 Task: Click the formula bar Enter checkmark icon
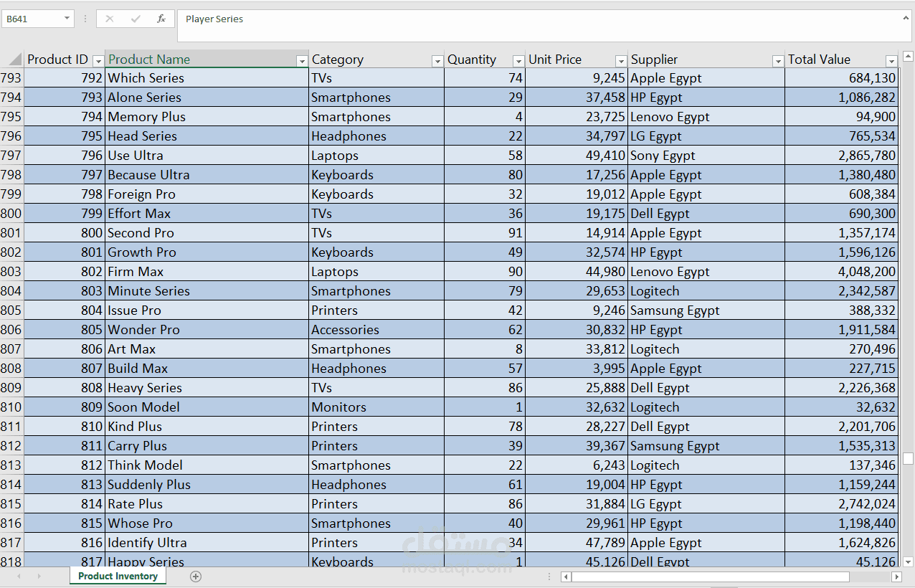point(136,19)
